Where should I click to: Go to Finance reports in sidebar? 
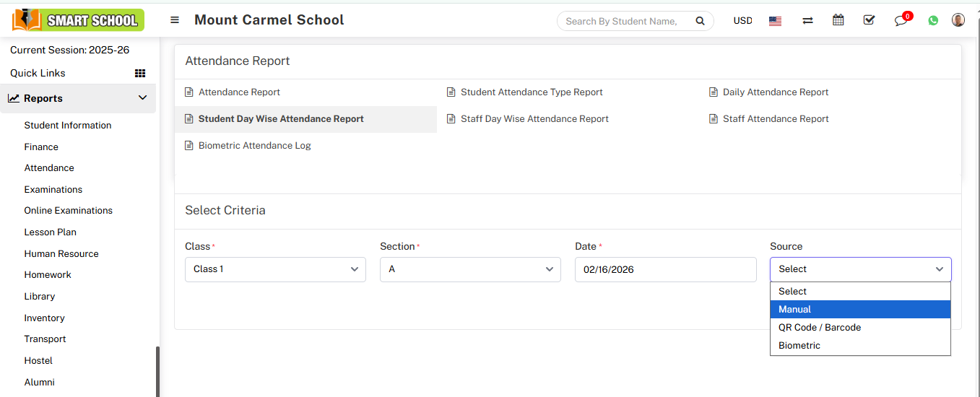coord(41,147)
